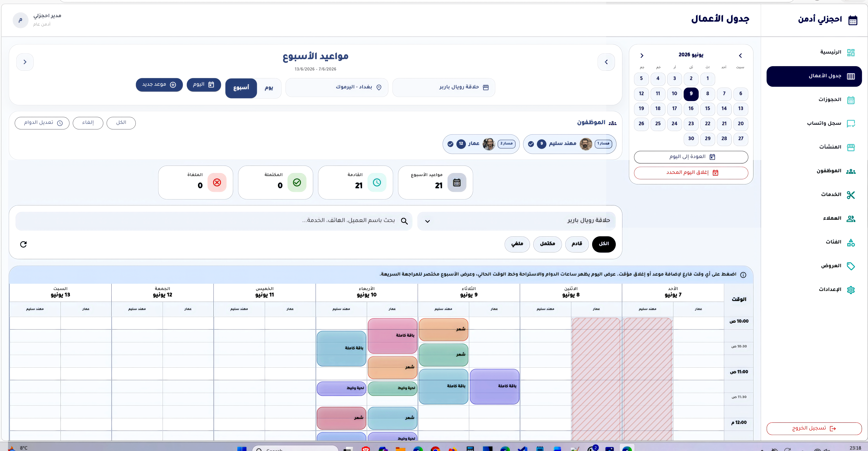This screenshot has width=868, height=451.
Task: Click إلغاء employees deselect button
Action: pos(88,123)
